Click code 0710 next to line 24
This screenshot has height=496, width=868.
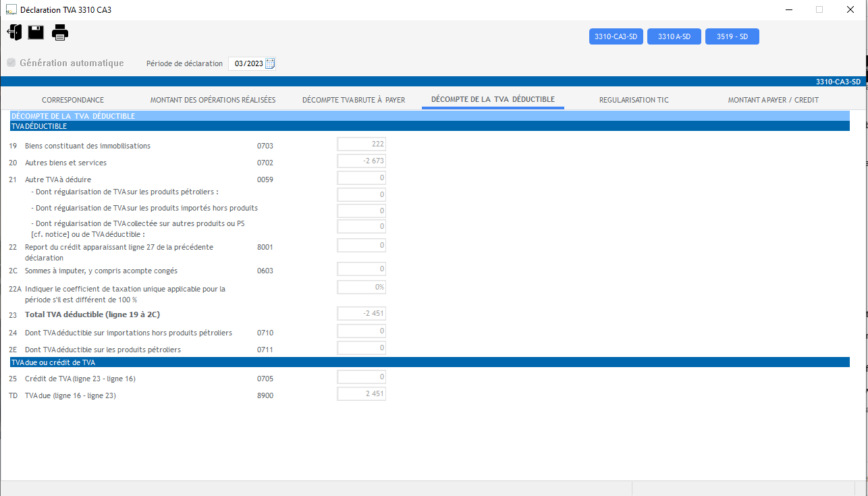point(265,333)
